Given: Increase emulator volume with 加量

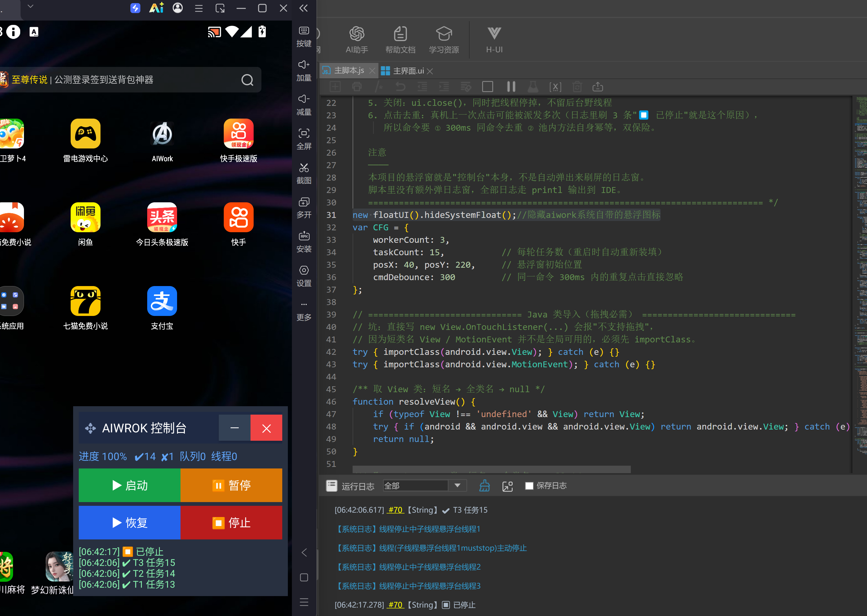Looking at the screenshot, I should pos(304,71).
